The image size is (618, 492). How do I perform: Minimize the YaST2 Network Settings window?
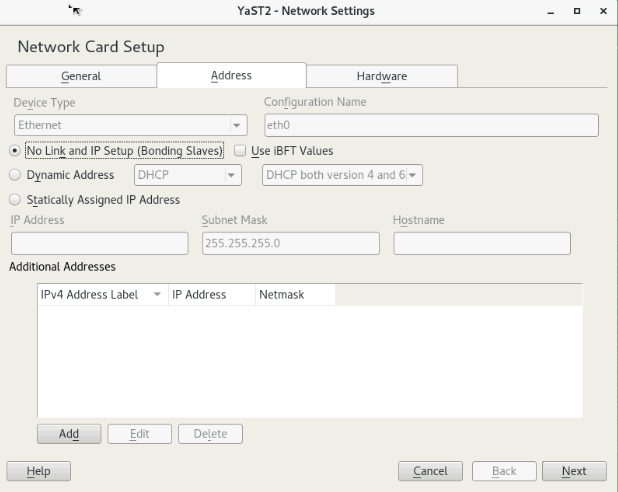coord(551,11)
